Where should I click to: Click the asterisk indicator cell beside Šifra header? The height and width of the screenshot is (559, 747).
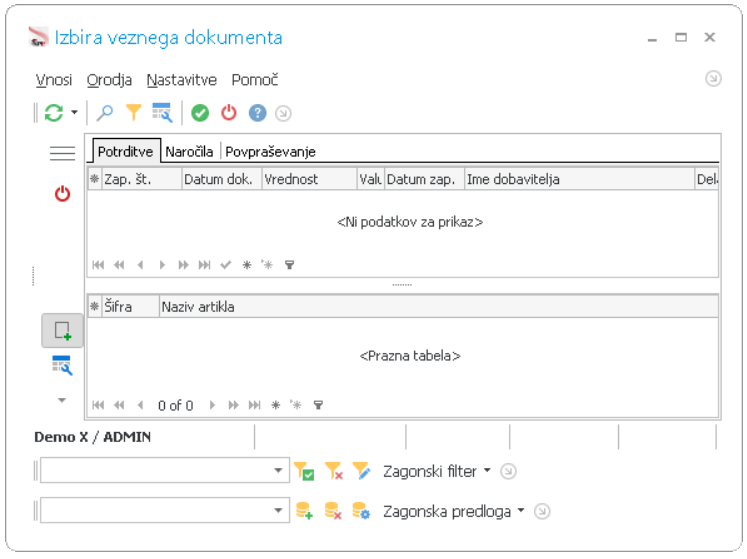(95, 306)
